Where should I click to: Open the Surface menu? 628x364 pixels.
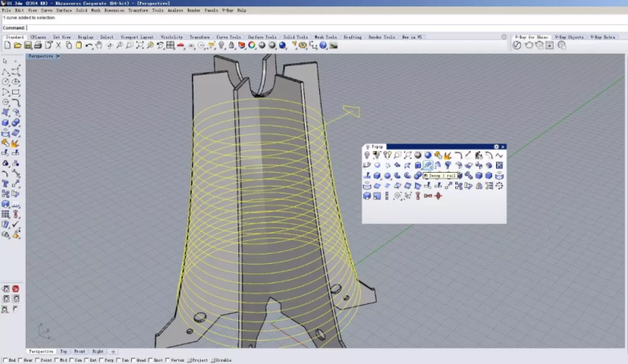[x=64, y=10]
